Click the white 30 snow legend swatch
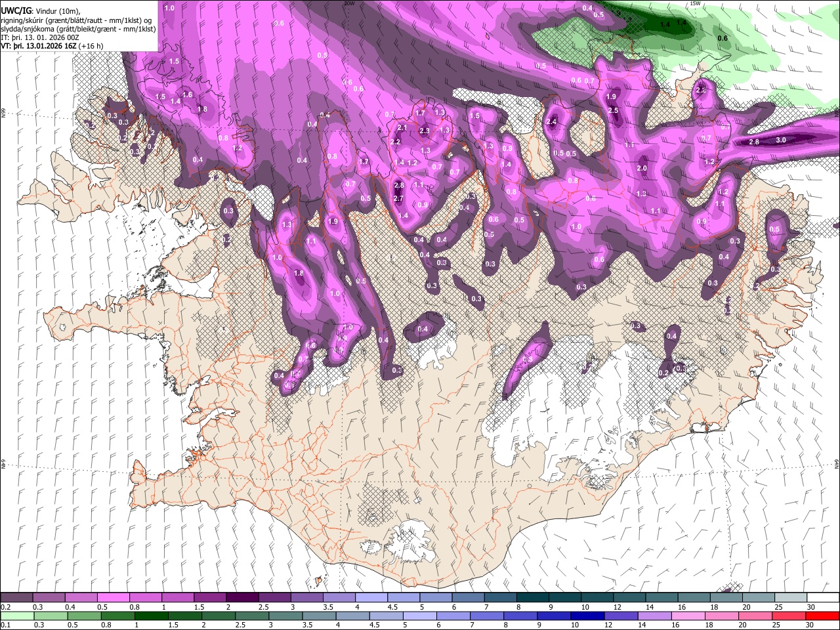This screenshot has width=840, height=630. pos(823,598)
